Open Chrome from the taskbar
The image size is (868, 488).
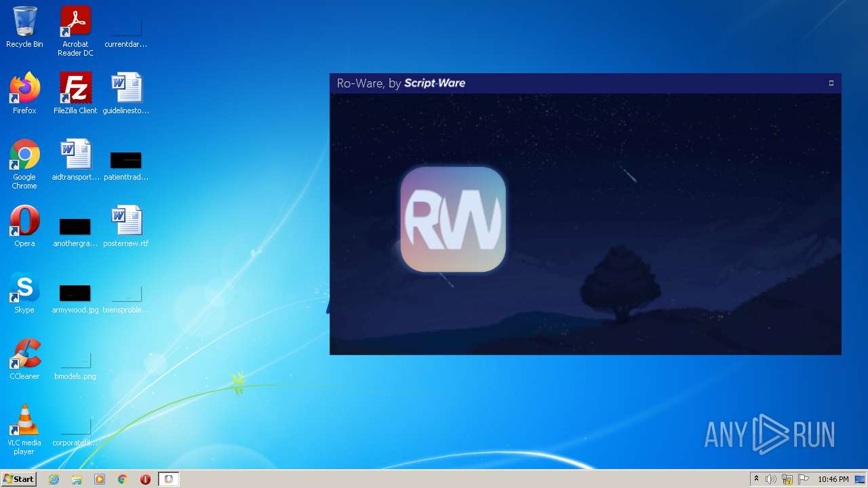tap(123, 479)
